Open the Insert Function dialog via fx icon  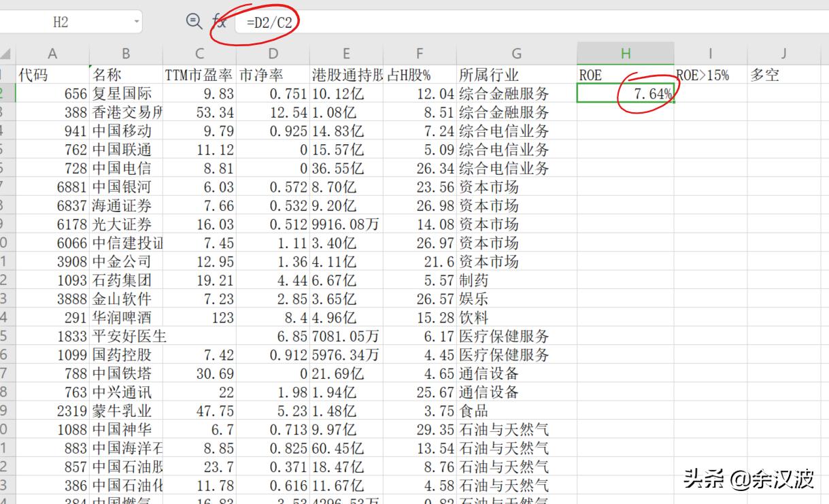pos(219,20)
